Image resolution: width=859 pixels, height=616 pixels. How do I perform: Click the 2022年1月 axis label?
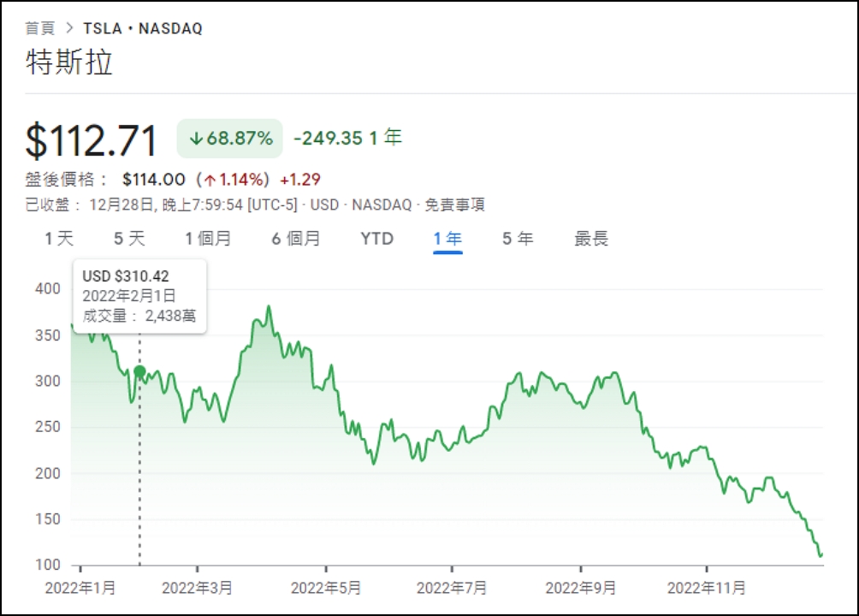[x=80, y=588]
